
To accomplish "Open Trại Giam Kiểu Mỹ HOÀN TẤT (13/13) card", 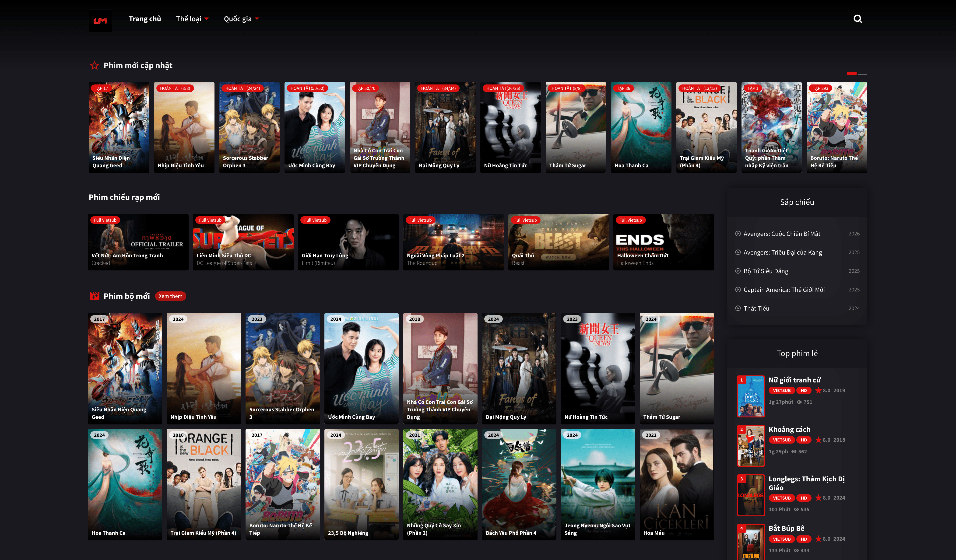I will coord(706,127).
